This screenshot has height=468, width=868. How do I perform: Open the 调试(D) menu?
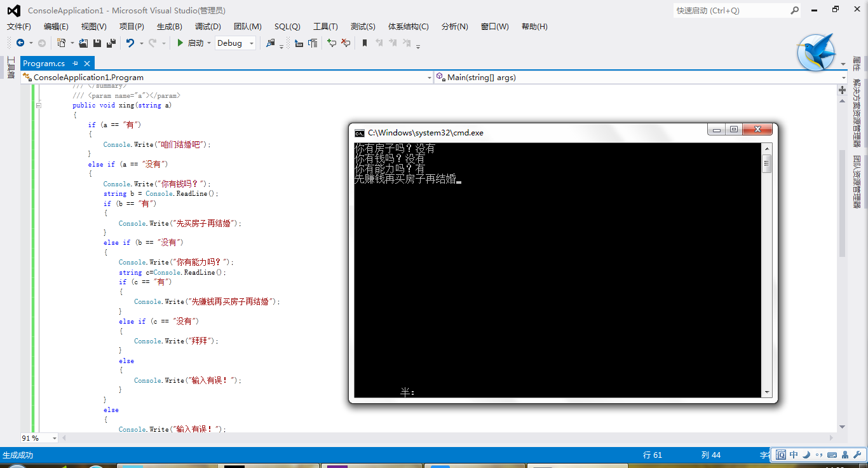pos(208,26)
